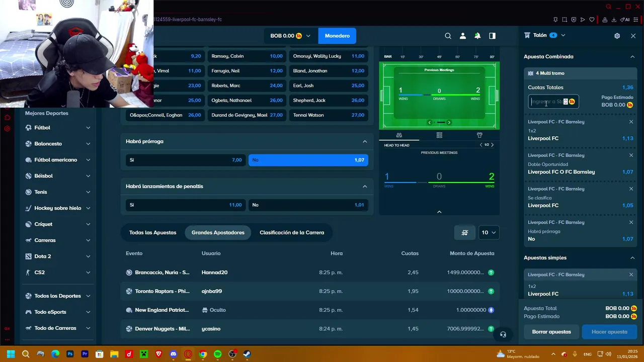
Task: Collapse the match tracker widget chevron
Action: [439, 212]
